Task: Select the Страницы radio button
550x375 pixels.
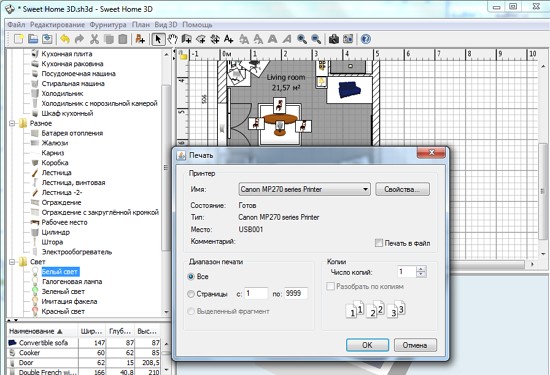Action: coord(191,294)
